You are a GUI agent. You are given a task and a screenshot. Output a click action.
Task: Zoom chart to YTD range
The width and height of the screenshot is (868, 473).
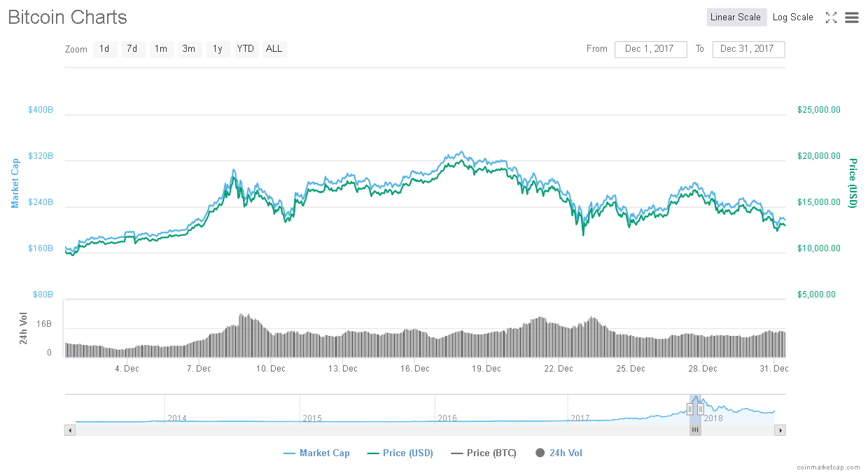pyautogui.click(x=245, y=49)
